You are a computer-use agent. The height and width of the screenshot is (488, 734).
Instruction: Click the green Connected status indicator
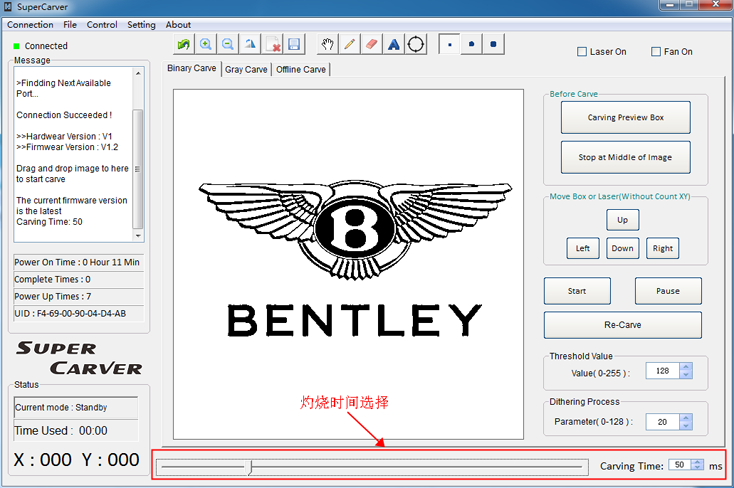[x=16, y=46]
